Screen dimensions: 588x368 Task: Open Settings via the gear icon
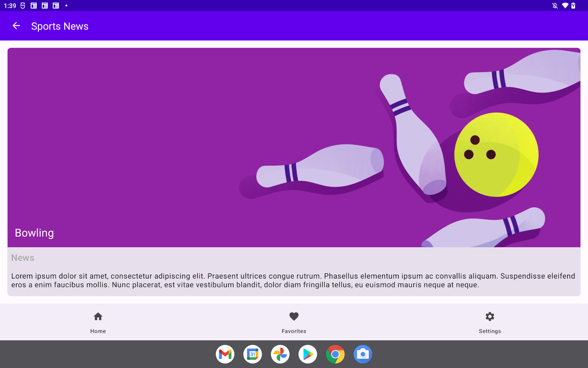490,316
